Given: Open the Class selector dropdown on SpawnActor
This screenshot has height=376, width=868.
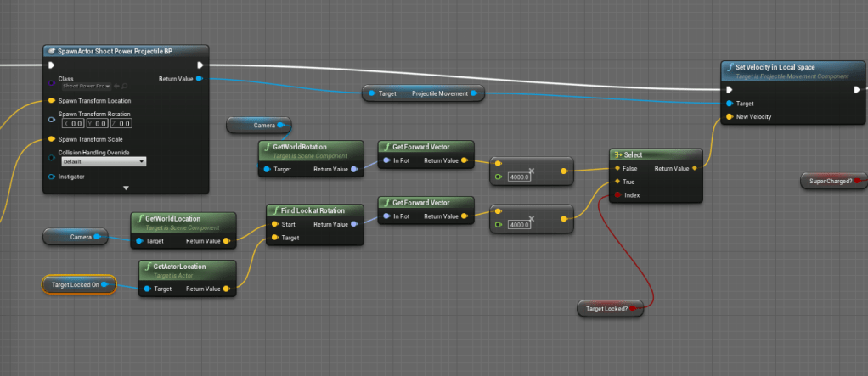Looking at the screenshot, I should click(x=87, y=86).
